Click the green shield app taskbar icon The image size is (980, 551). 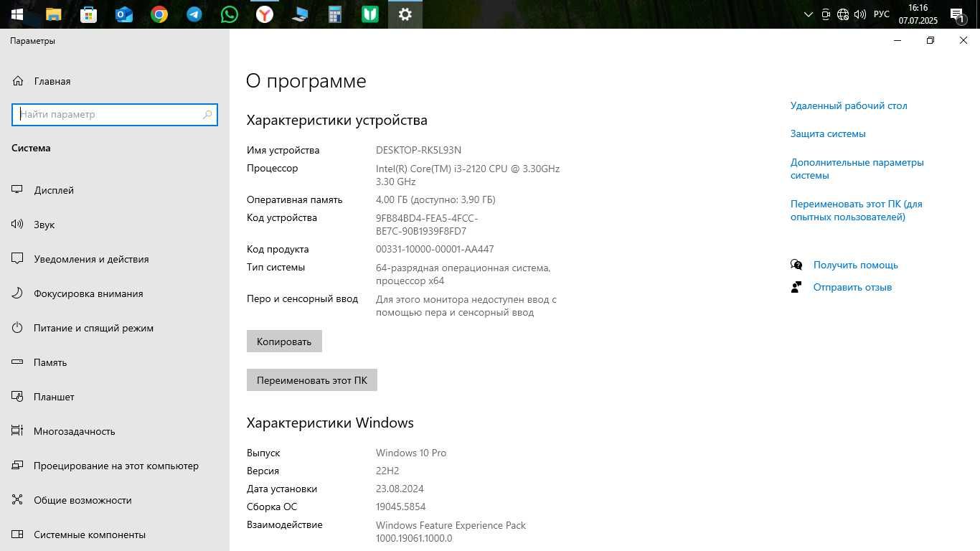click(370, 14)
